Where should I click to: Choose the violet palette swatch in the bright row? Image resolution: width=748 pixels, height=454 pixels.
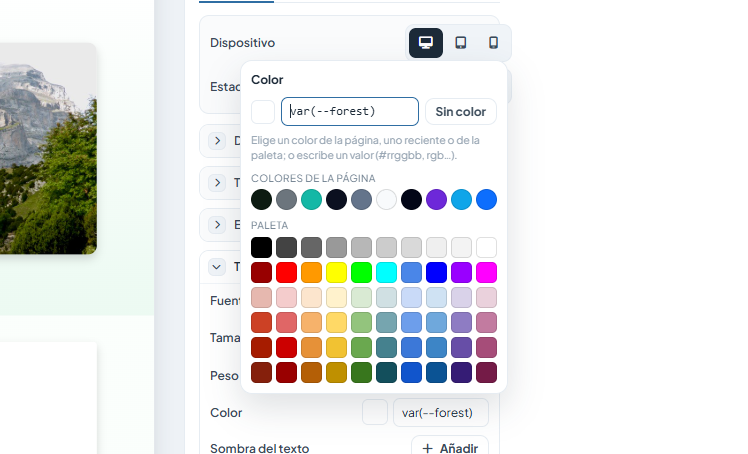[x=461, y=272]
